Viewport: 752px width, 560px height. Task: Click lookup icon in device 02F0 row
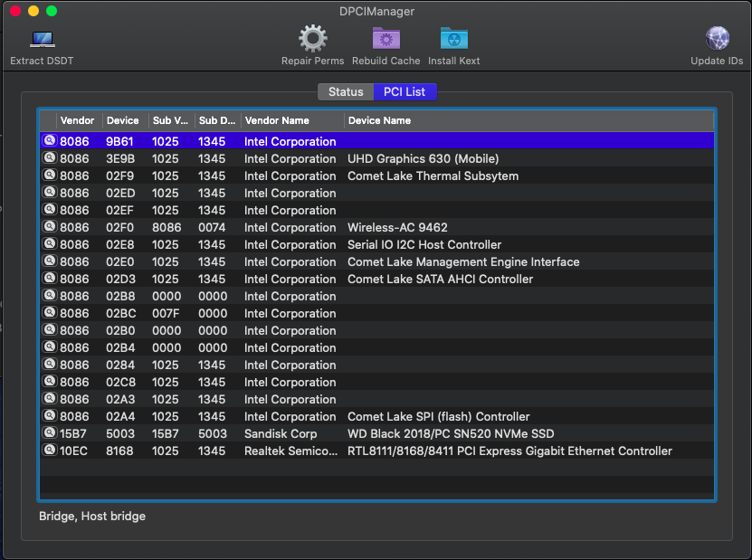click(x=50, y=226)
